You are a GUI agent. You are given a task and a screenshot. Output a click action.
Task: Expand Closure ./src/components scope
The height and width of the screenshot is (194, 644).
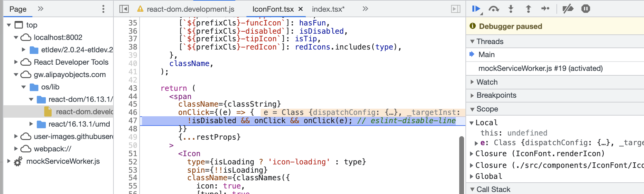472,165
